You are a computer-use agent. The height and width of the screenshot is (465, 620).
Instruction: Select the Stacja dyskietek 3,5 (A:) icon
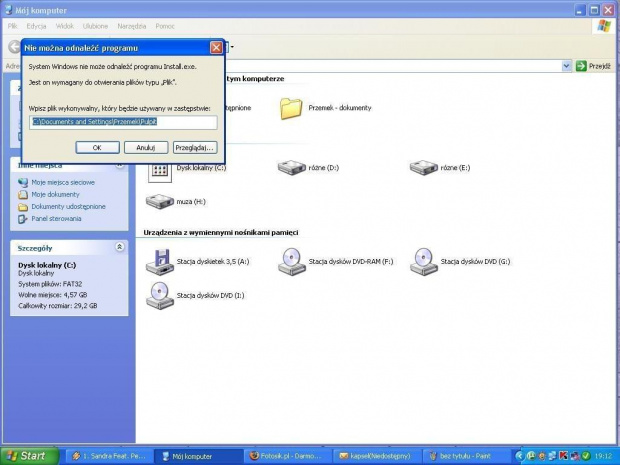pos(160,262)
